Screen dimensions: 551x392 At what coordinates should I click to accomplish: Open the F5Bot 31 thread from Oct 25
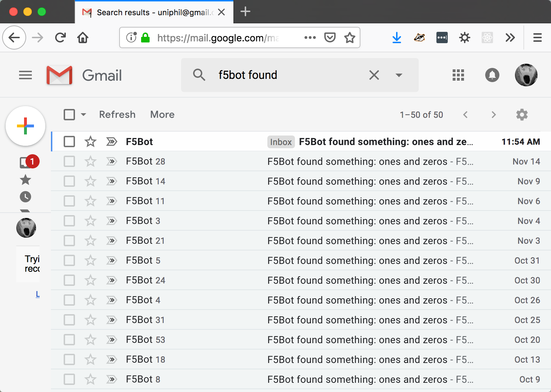click(x=301, y=320)
